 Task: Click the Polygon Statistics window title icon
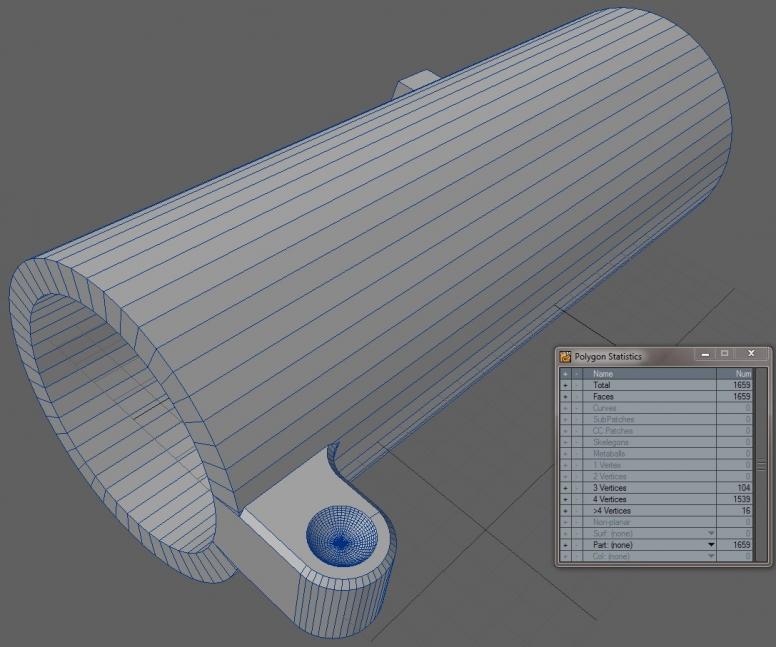click(x=566, y=356)
